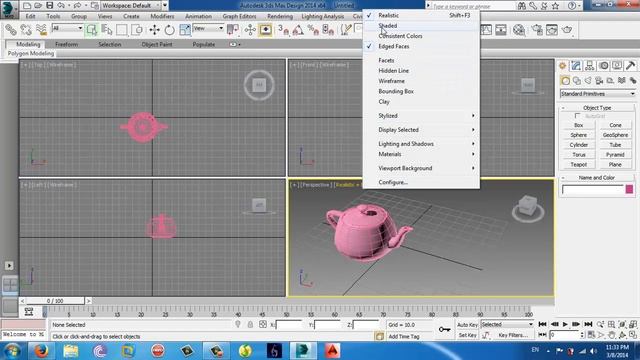Toggle Edged Faces in viewport menu
The image size is (640, 360).
tap(421, 47)
